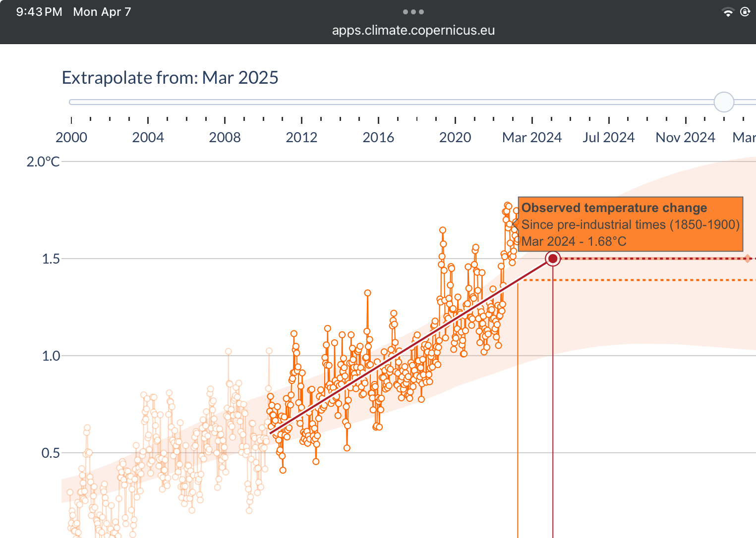Click the 1.0 axis label
Screen dimensions: 756x538
(x=51, y=356)
